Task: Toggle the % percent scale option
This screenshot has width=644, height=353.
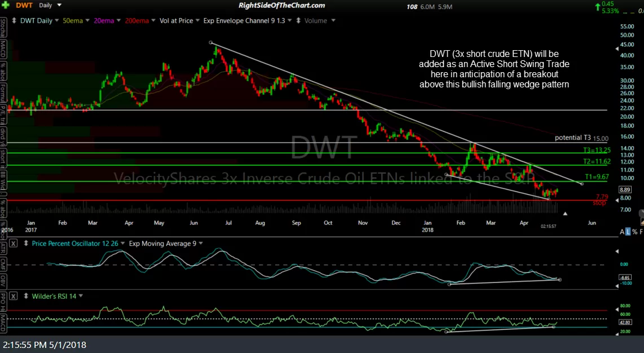Action: (634, 232)
